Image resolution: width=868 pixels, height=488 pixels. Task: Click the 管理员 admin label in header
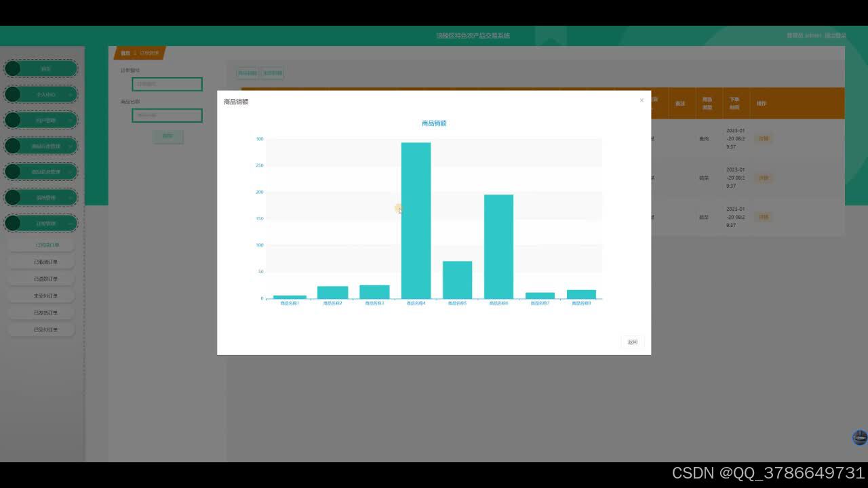(804, 35)
